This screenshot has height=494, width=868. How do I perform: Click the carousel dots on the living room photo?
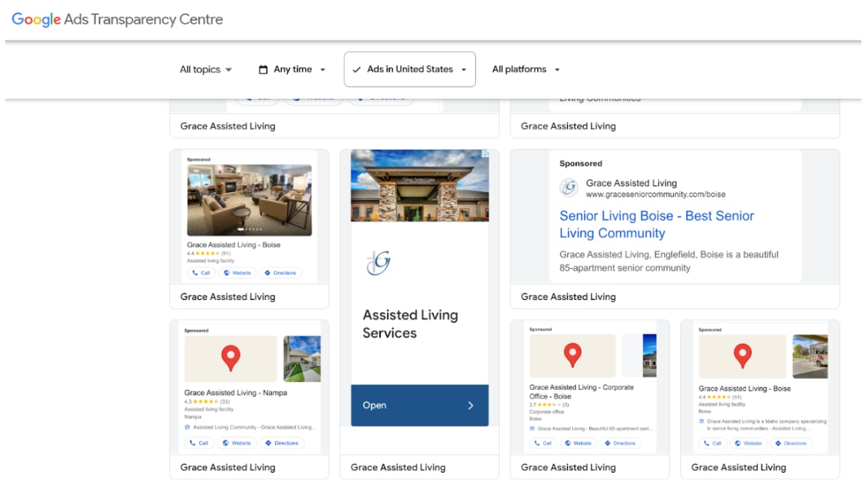pos(250,229)
